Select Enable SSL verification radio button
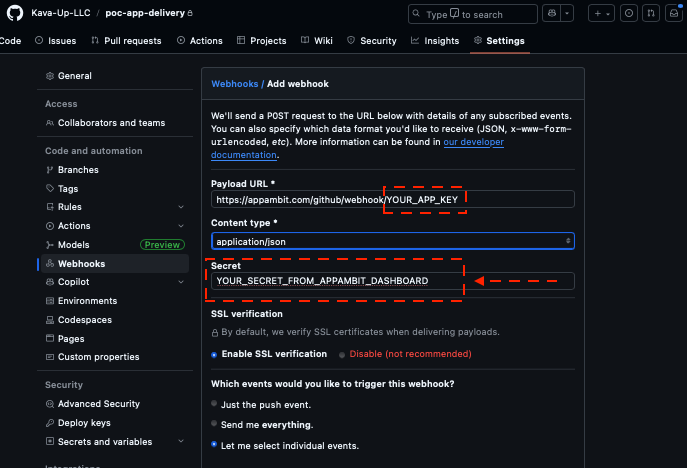Screen dimensions: 687x468 pos(214,354)
